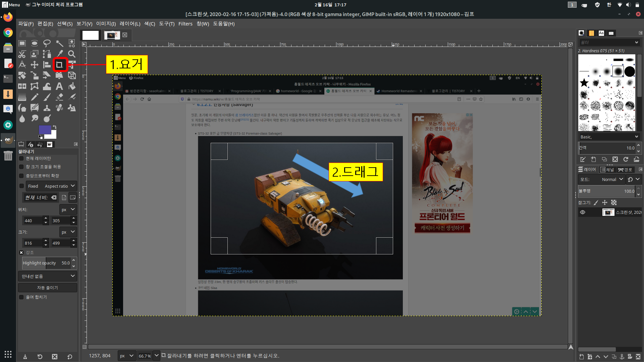Screen dimensions: 644x362
Task: Open the 안내선 없음 guides dropdown
Action: (x=48, y=276)
